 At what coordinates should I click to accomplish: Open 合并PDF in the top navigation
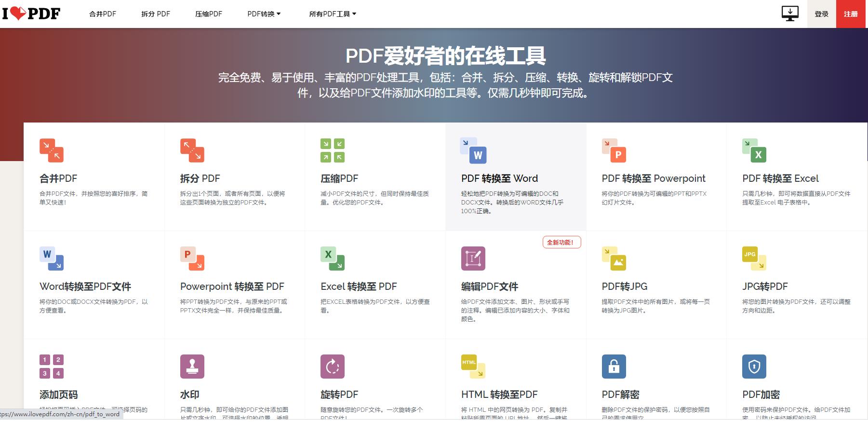tap(103, 14)
